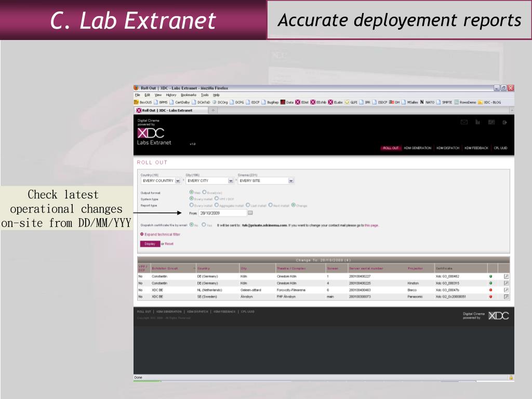This screenshot has width=532, height=399.
Task: Open the RowoDemo bookmark
Action: click(465, 102)
